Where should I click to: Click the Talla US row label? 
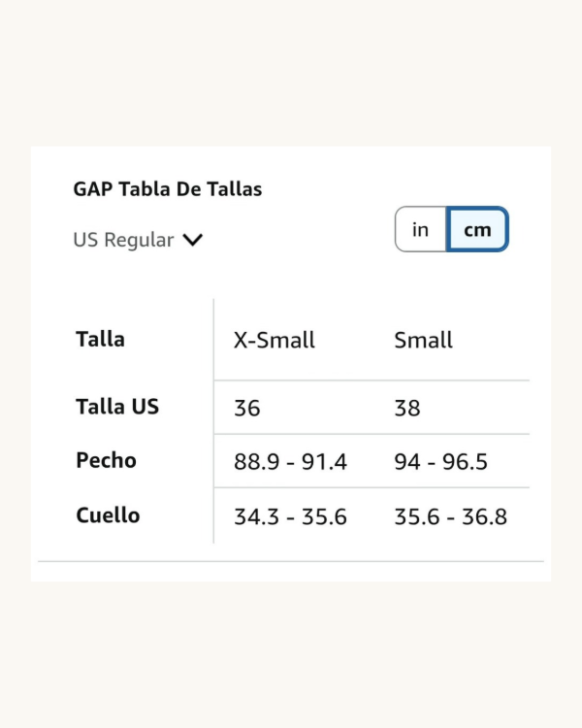[116, 407]
